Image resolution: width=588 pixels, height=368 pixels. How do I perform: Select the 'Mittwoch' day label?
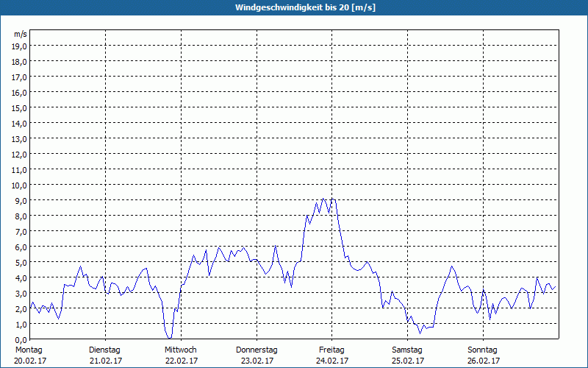(180, 350)
